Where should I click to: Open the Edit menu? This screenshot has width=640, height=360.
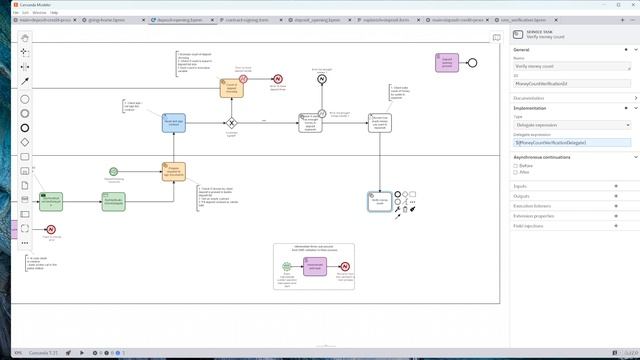pos(25,13)
